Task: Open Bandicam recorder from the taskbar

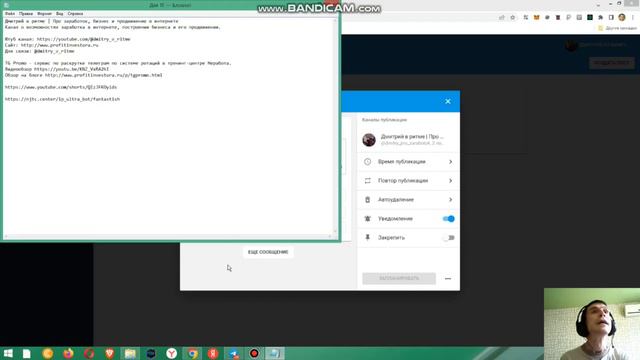Action: coord(254,353)
